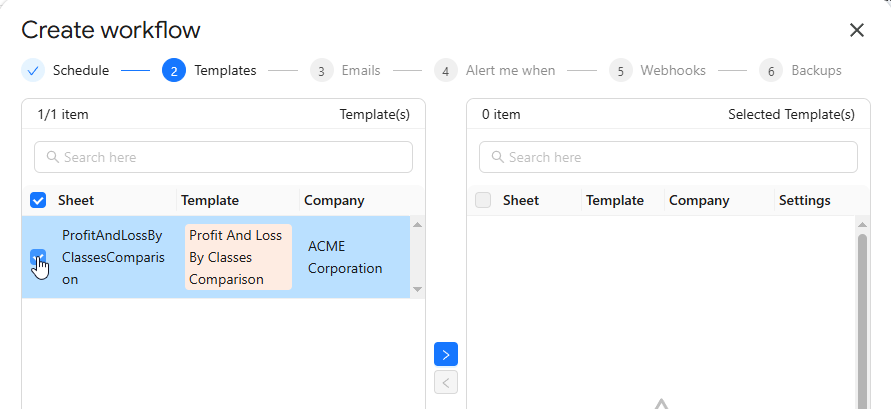This screenshot has height=409, width=891.
Task: Click the move-left arrow button
Action: [x=446, y=382]
